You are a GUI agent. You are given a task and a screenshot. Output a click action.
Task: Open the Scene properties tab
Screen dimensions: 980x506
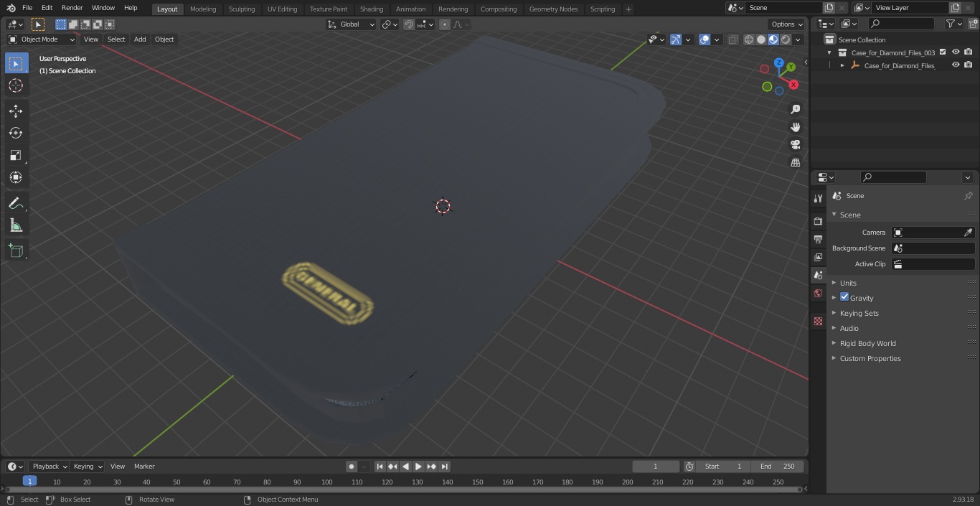pyautogui.click(x=818, y=275)
